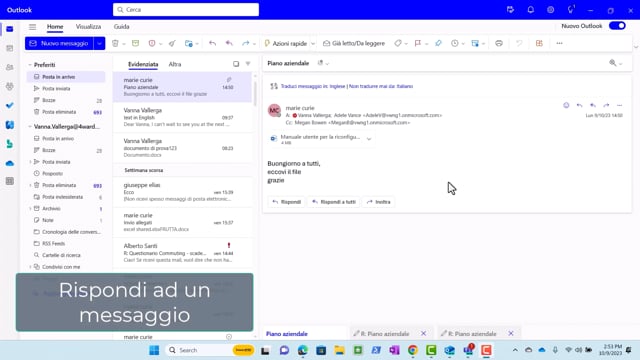640x360 pixels.
Task: Open the settings gear in title bar
Action: [x=551, y=10]
